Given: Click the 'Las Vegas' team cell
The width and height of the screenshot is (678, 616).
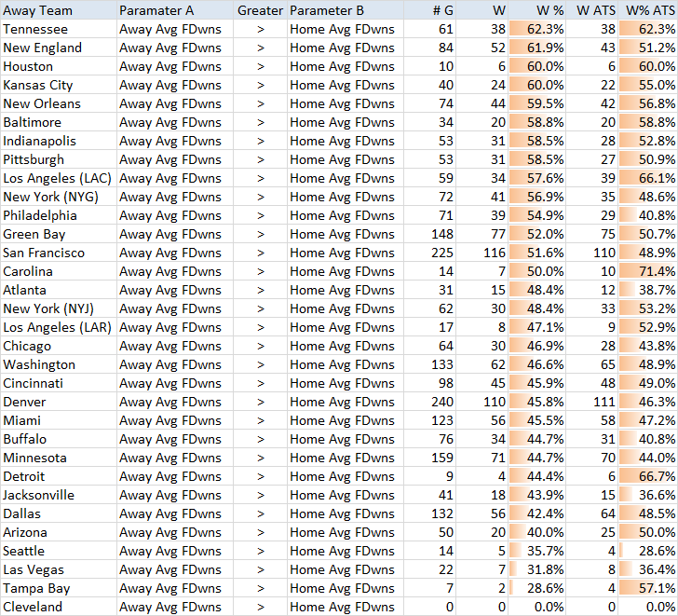Looking at the screenshot, I should 59,569.
